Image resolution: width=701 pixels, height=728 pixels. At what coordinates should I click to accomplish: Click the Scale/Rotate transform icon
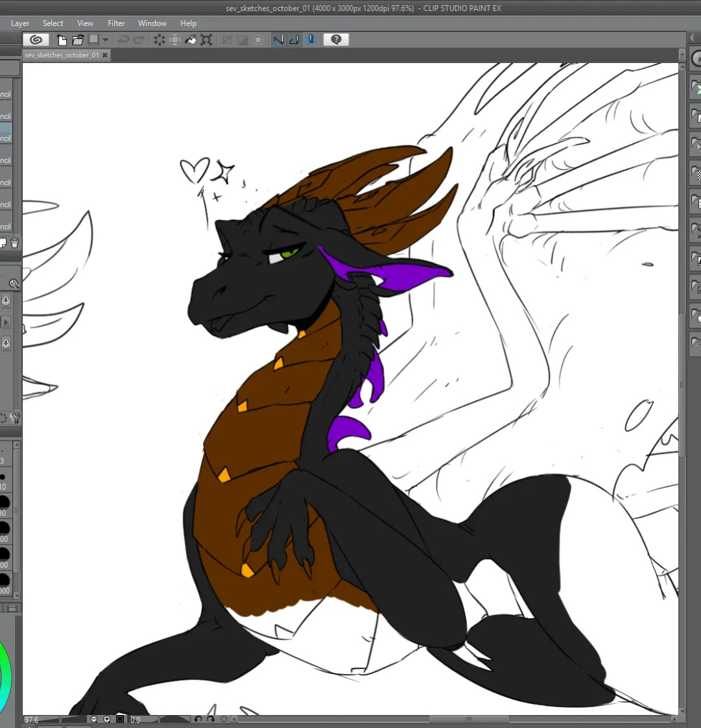pyautogui.click(x=206, y=40)
